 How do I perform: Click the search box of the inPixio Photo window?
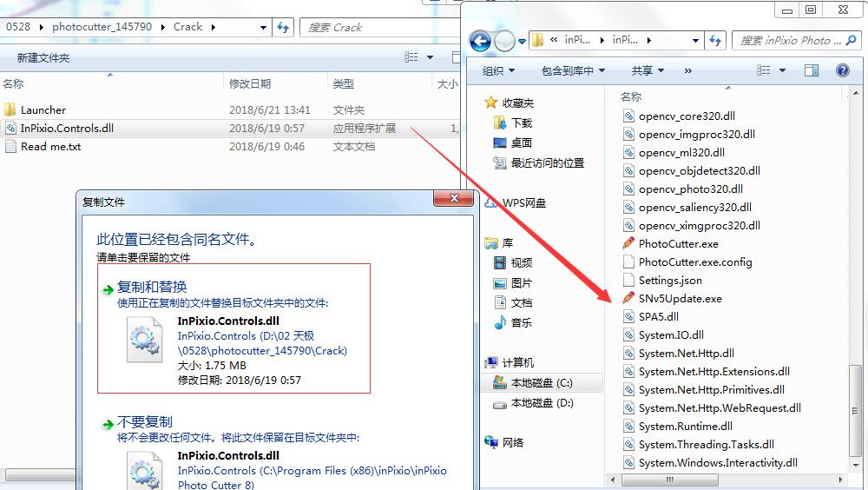click(x=796, y=41)
